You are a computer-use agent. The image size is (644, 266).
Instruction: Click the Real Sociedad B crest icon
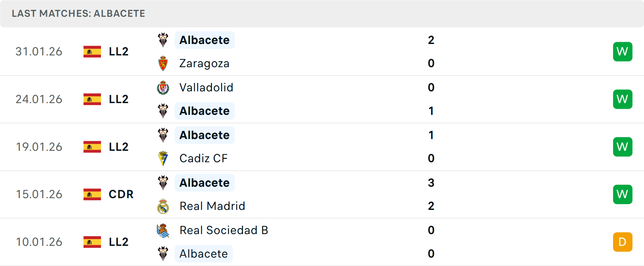click(x=163, y=230)
